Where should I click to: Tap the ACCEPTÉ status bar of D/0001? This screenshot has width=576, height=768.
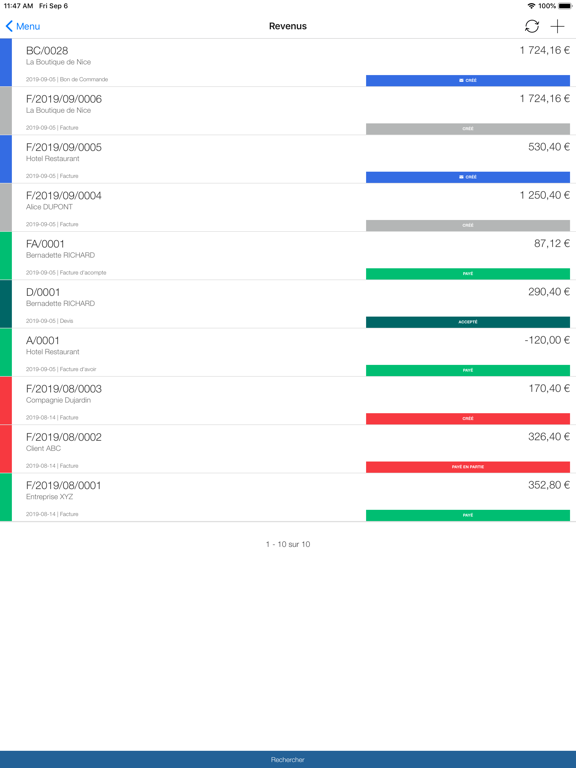[x=468, y=322]
